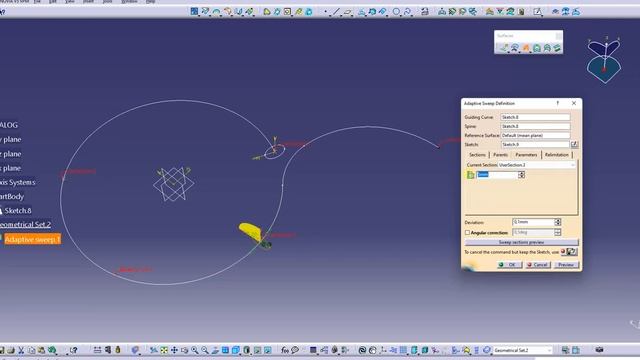Image resolution: width=640 pixels, height=360 pixels.
Task: Click the Sweep sections preview button
Action: click(521, 242)
